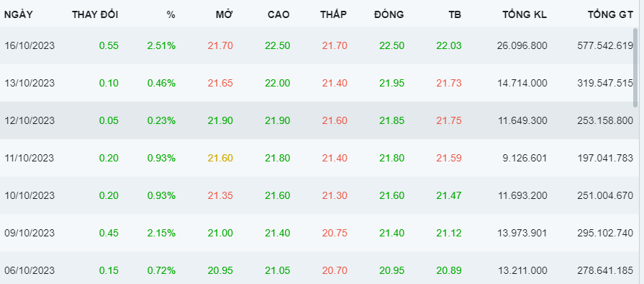Select the CAO column header
The width and height of the screenshot is (644, 284).
pos(278,15)
